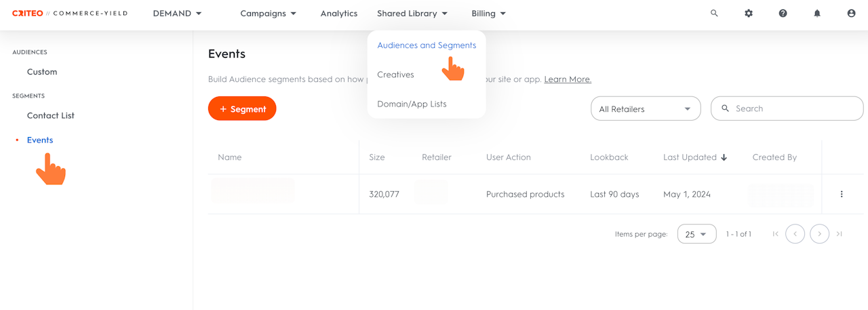Open notifications bell icon
The width and height of the screenshot is (868, 310).
817,14
